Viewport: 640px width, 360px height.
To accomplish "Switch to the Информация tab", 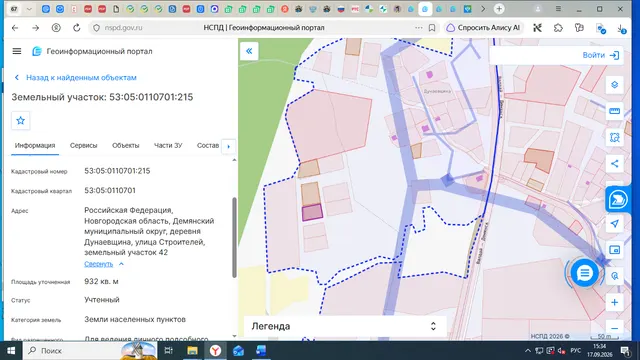I will pos(35,145).
